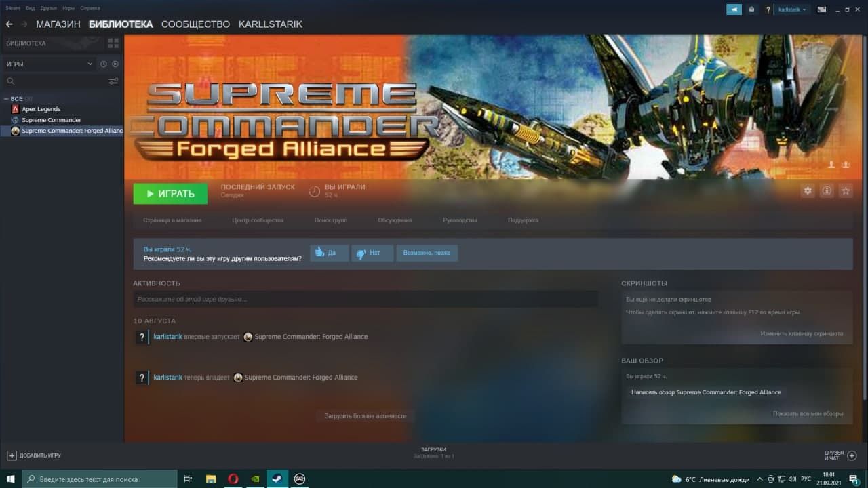Open karllstarik account dropdown
Image resolution: width=868 pixels, height=488 pixels.
click(x=793, y=9)
